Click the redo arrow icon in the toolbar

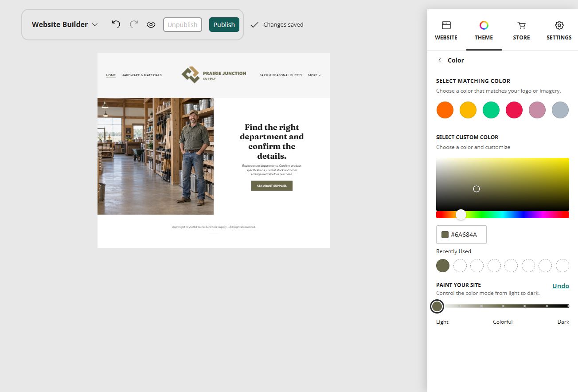133,24
